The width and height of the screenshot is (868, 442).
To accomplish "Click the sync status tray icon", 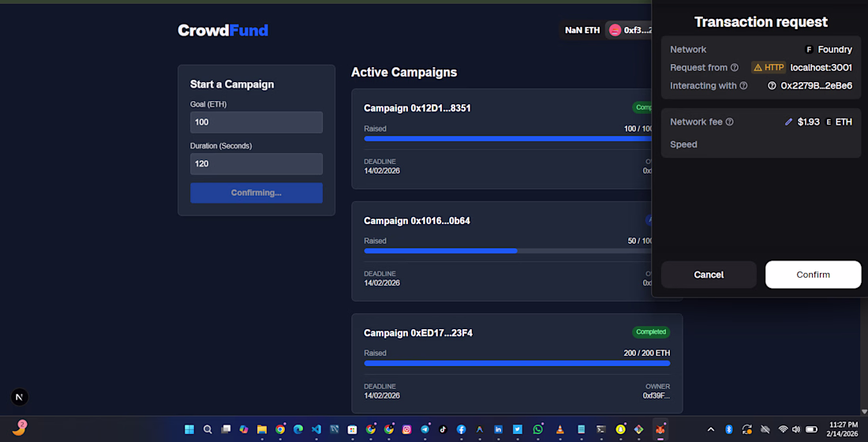I will click(746, 429).
